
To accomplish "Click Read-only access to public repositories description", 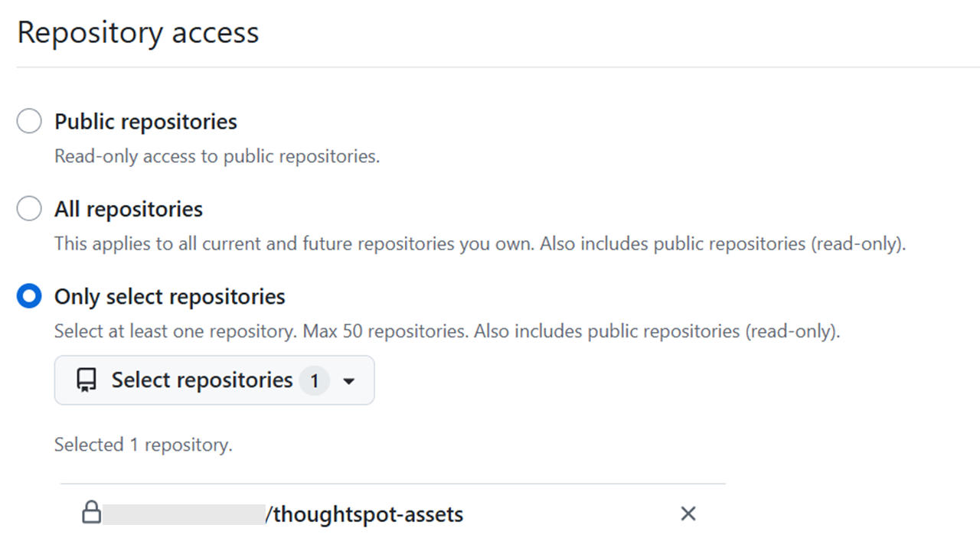I will 217,156.
